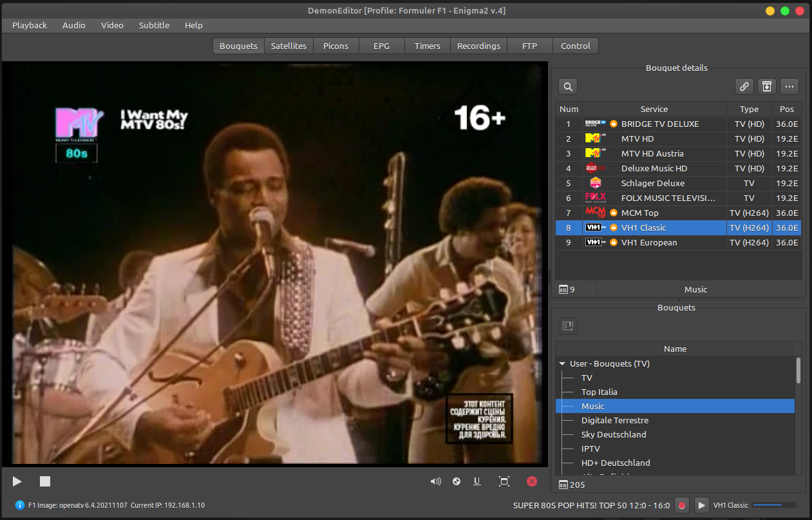
Task: Click the underlined U subtitle icon
Action: coord(477,481)
